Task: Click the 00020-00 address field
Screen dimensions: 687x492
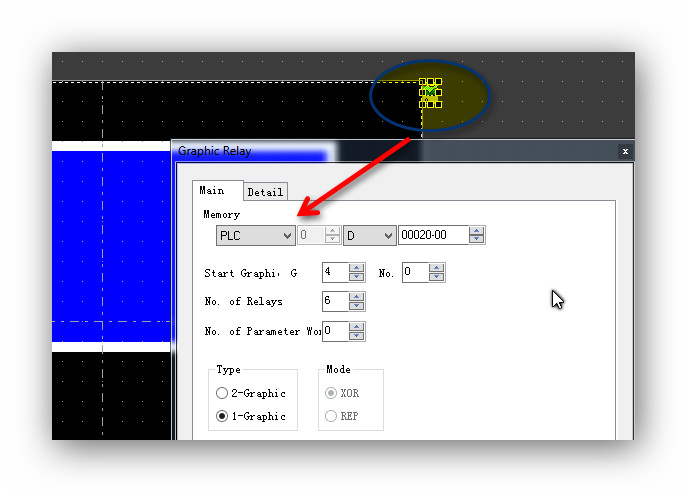Action: coord(432,236)
